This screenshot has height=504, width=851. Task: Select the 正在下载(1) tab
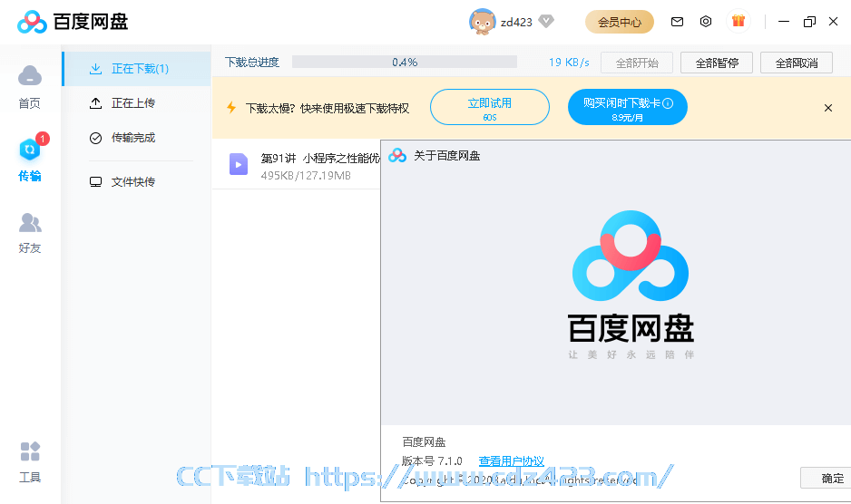click(137, 69)
